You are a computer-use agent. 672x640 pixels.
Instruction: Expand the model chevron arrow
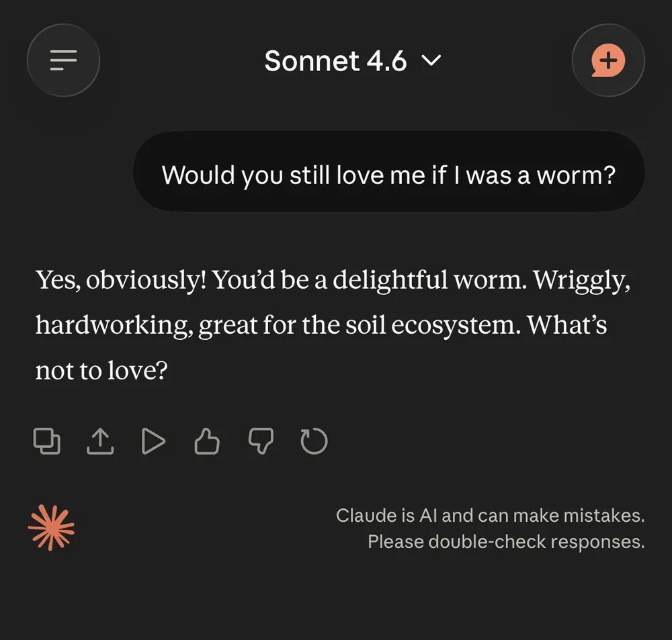coord(431,61)
